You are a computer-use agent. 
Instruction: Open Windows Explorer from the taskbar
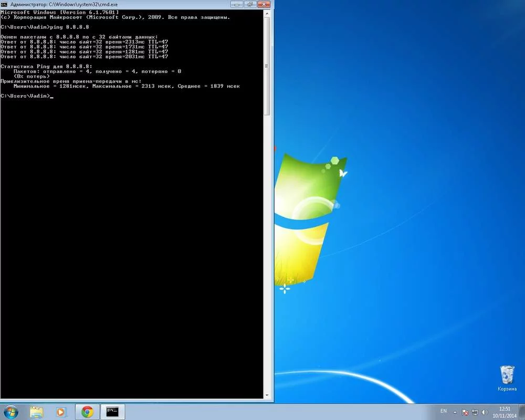36,412
